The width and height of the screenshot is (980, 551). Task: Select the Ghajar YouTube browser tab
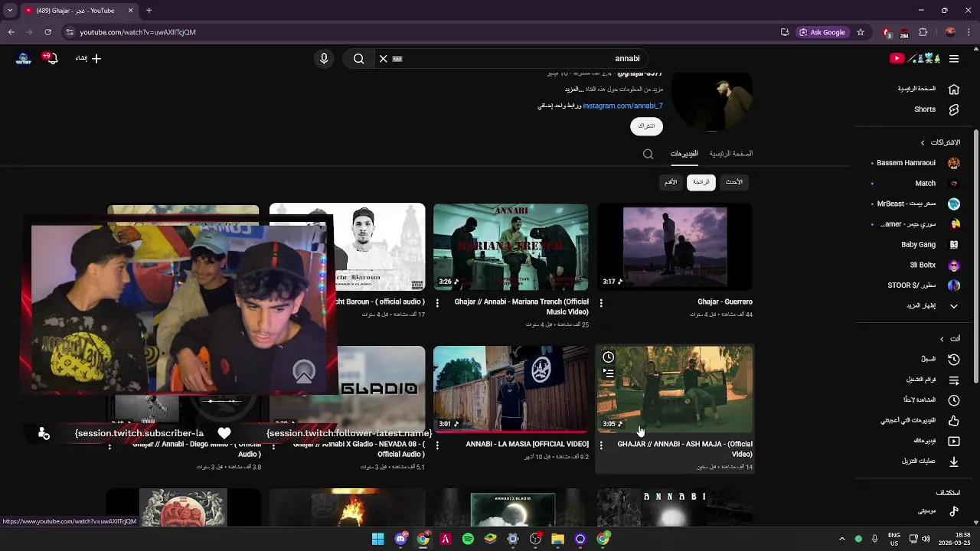[78, 11]
